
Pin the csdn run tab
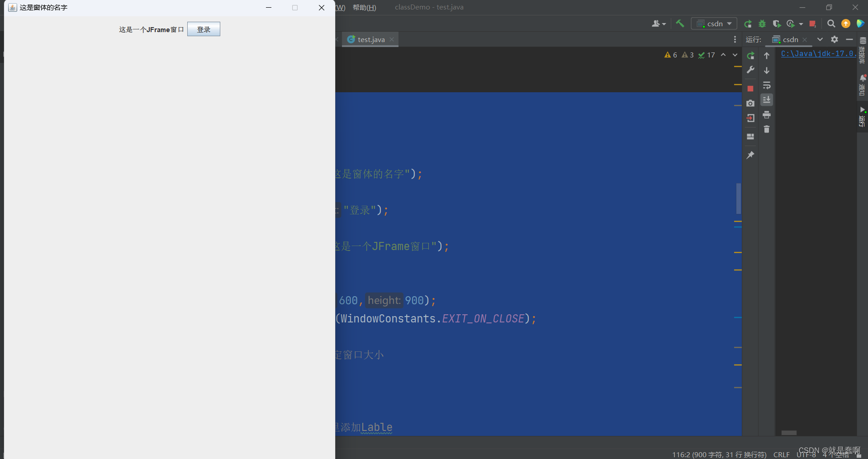point(750,155)
